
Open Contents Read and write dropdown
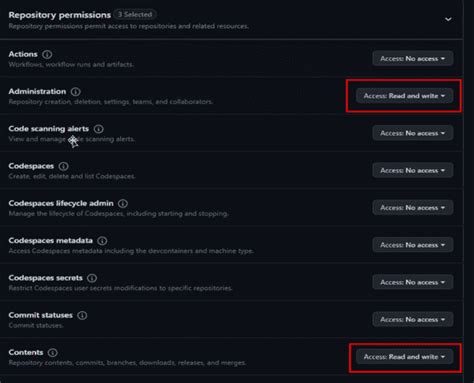pos(404,357)
